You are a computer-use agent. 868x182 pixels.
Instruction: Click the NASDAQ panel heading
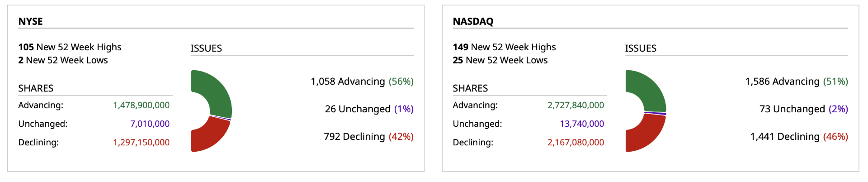click(473, 21)
